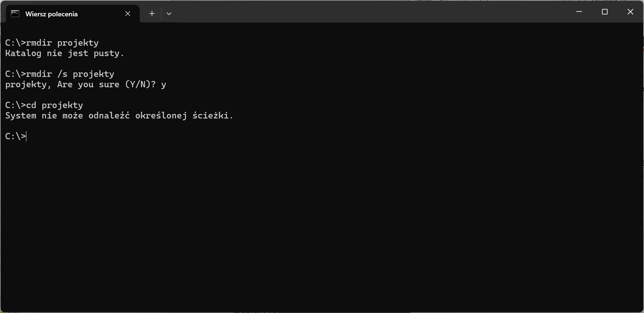Click the 'cd projekty' command line
644x313 pixels.
(x=44, y=105)
